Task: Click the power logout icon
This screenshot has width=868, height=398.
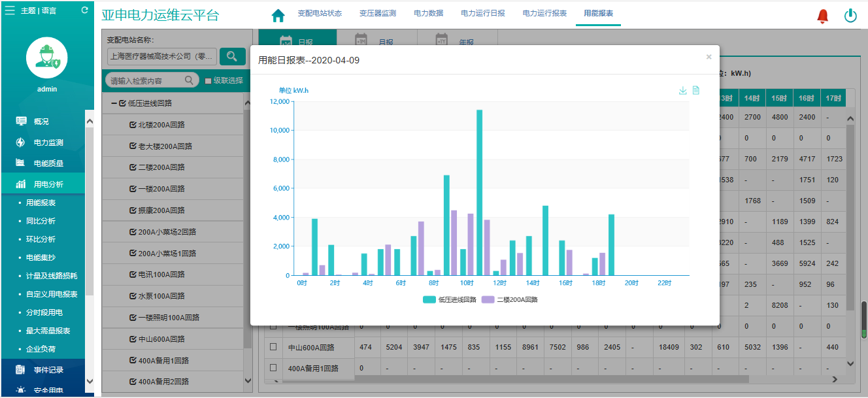Action: pos(850,16)
